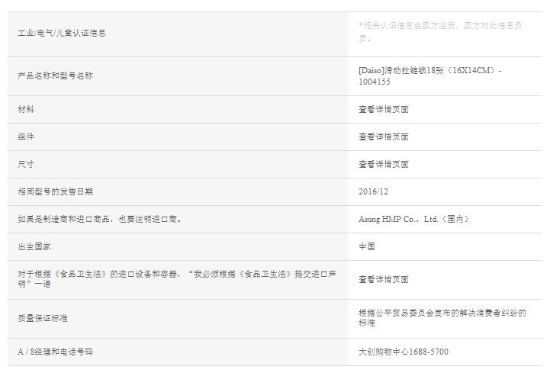
Task: Open 查看详情页面 in the 材料 row
Action: 384,109
